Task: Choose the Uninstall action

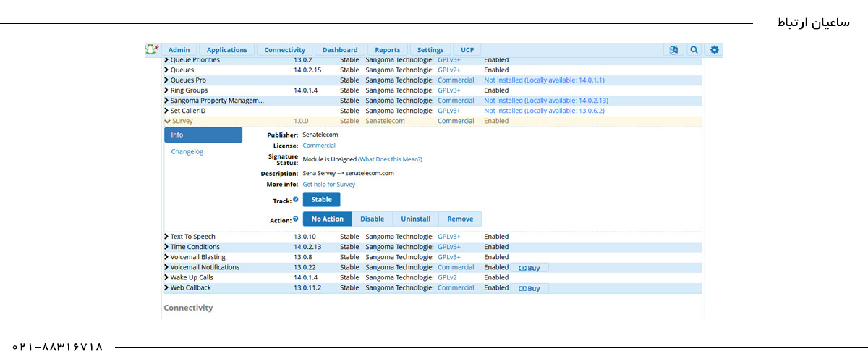Action: pos(416,219)
